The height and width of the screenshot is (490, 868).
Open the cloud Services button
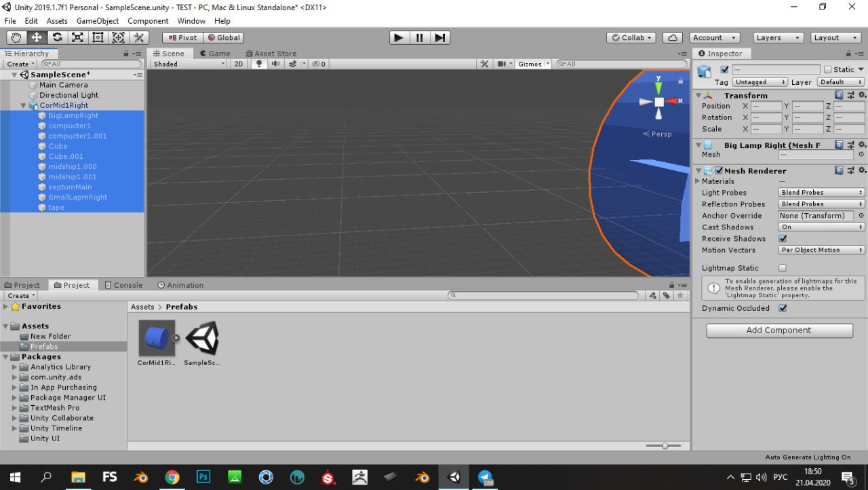pyautogui.click(x=672, y=38)
